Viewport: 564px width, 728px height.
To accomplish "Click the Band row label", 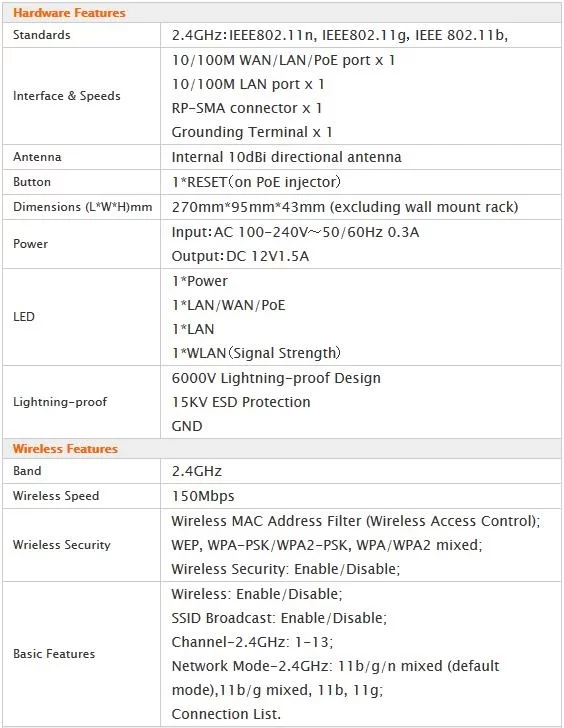I will click(27, 471).
